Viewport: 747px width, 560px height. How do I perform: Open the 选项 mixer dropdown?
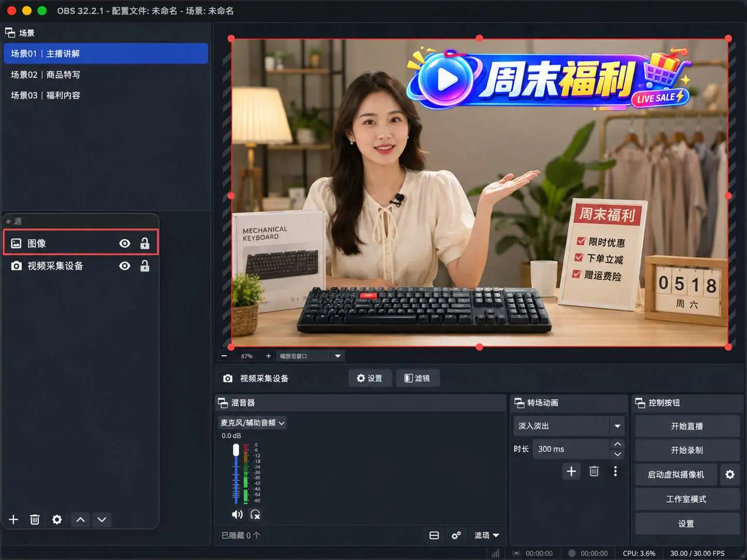[x=486, y=535]
